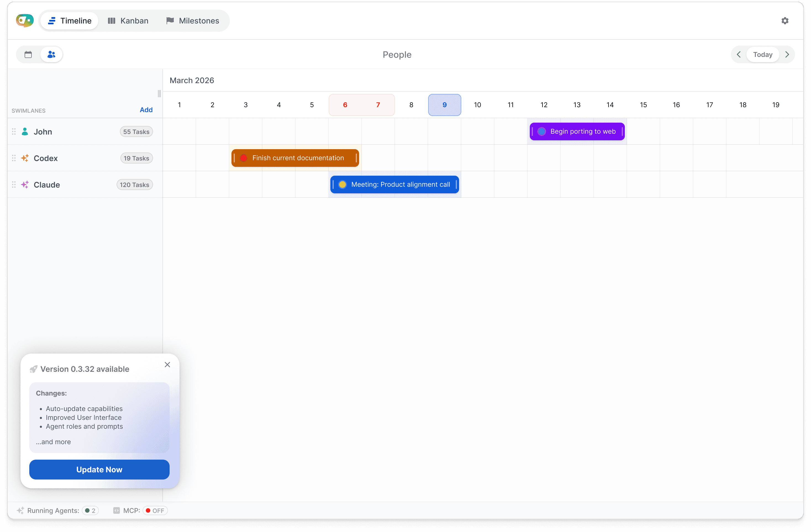
Task: Click the March 2026 month label
Action: (192, 80)
